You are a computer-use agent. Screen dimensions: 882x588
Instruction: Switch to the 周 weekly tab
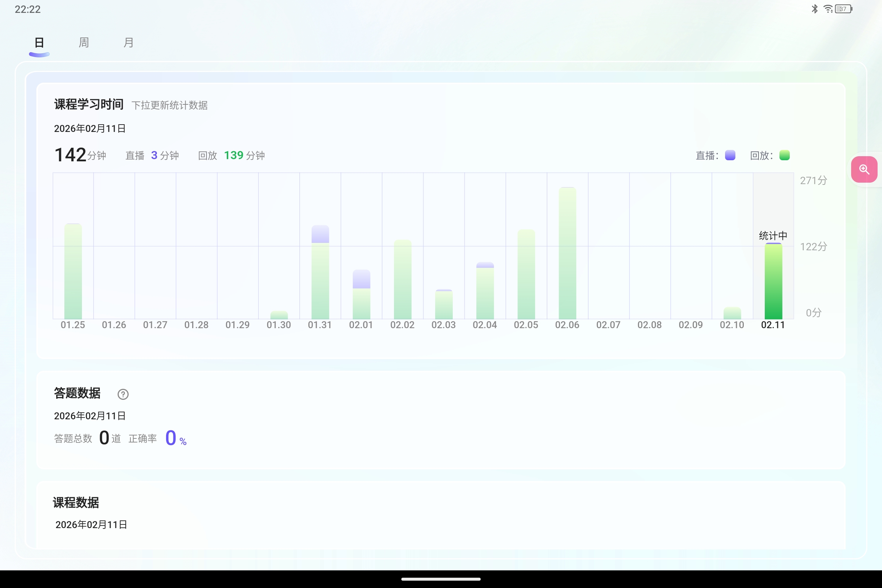point(83,42)
